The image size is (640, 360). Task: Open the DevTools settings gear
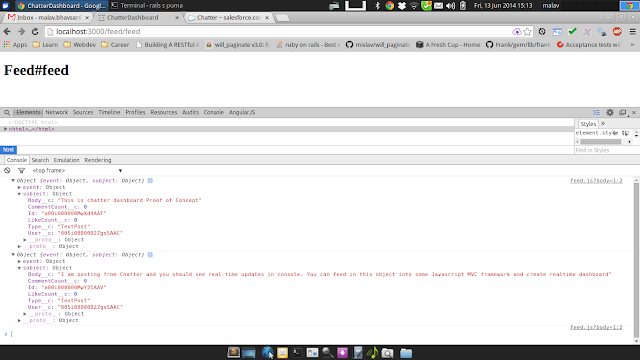pos(610,112)
